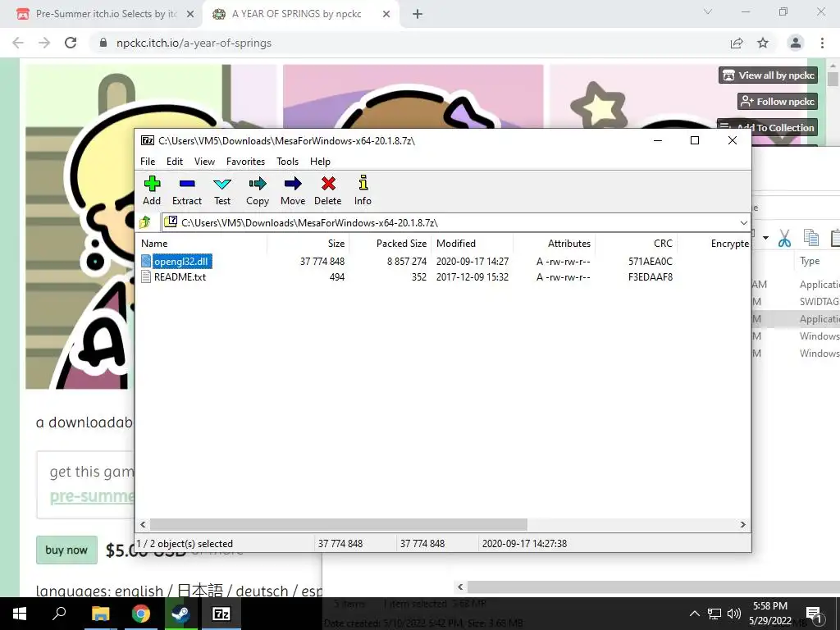Open File Explorer from taskbar
The image size is (840, 630).
point(100,614)
